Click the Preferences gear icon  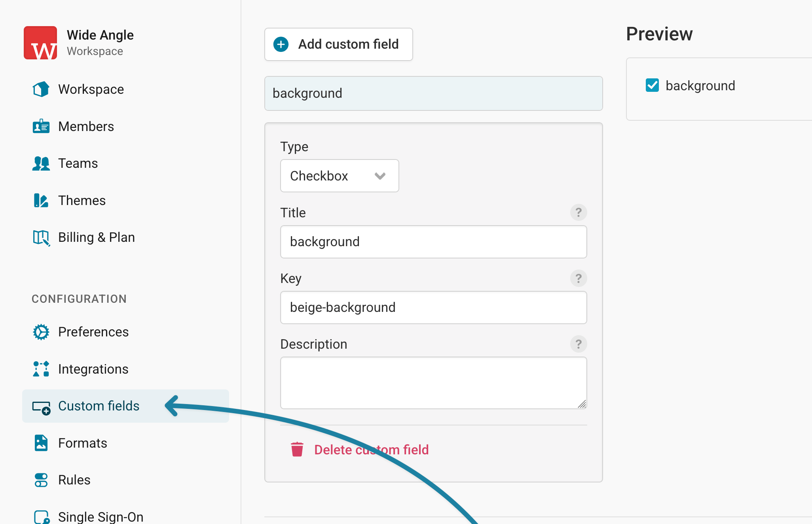41,332
